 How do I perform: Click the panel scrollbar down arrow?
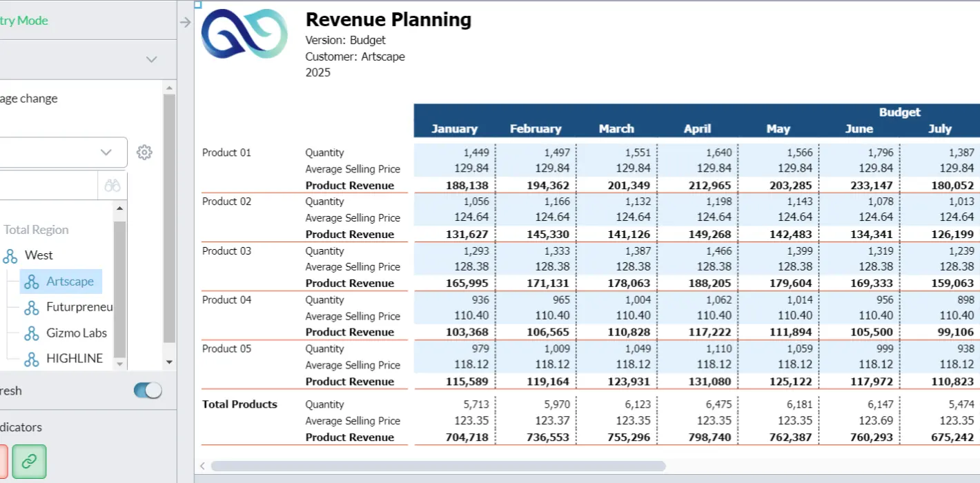pyautogui.click(x=169, y=363)
